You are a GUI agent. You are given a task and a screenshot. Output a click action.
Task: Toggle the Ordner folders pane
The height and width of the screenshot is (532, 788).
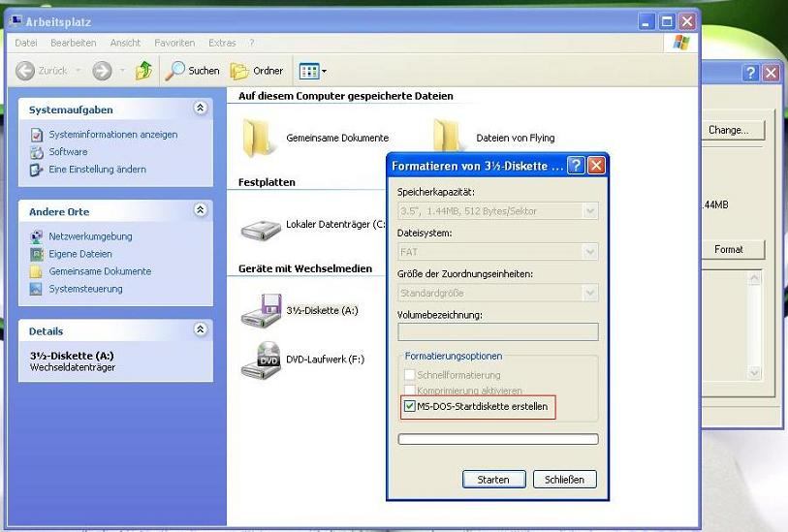click(x=257, y=71)
